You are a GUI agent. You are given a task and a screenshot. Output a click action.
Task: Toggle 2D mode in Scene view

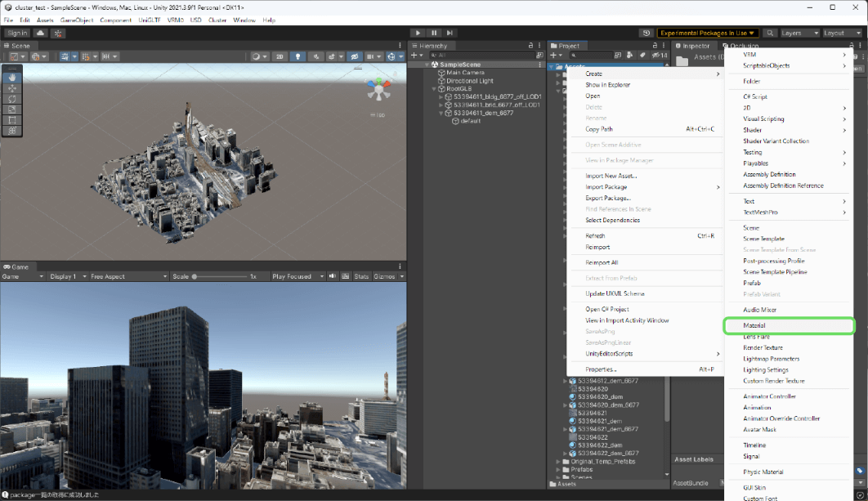pos(280,56)
